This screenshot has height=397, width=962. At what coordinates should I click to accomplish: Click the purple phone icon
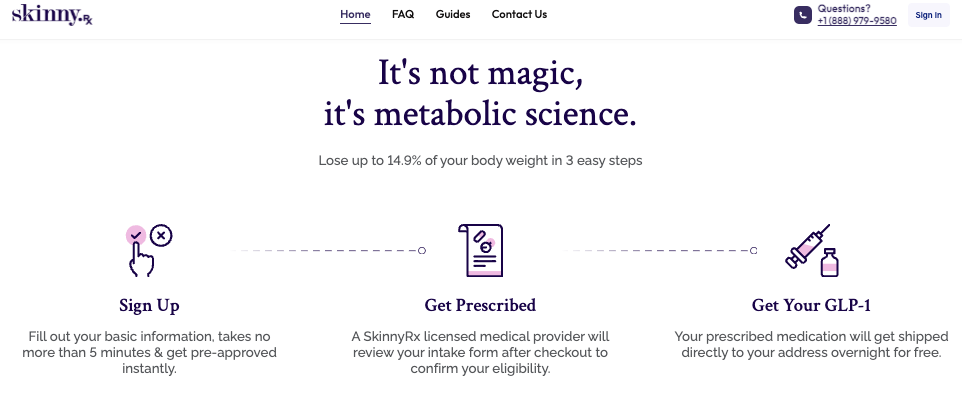click(802, 15)
